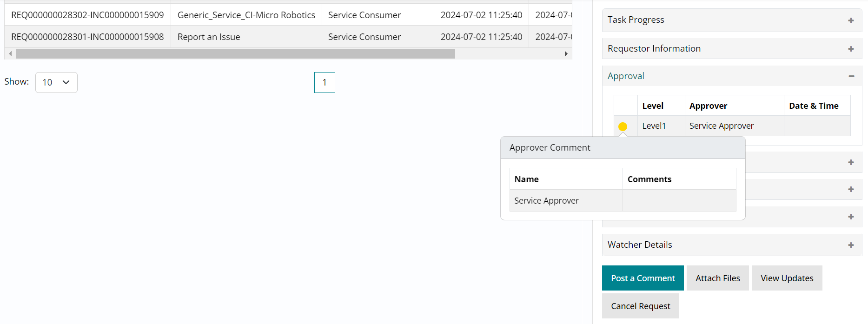
Task: Open the Show rows-per-page dropdown
Action: [x=56, y=82]
